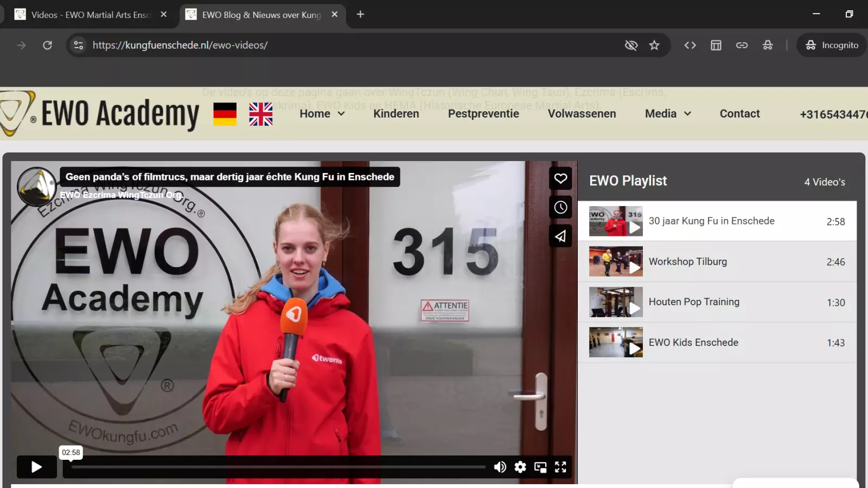Enter fullscreen mode on the video
868x488 pixels.
point(560,467)
